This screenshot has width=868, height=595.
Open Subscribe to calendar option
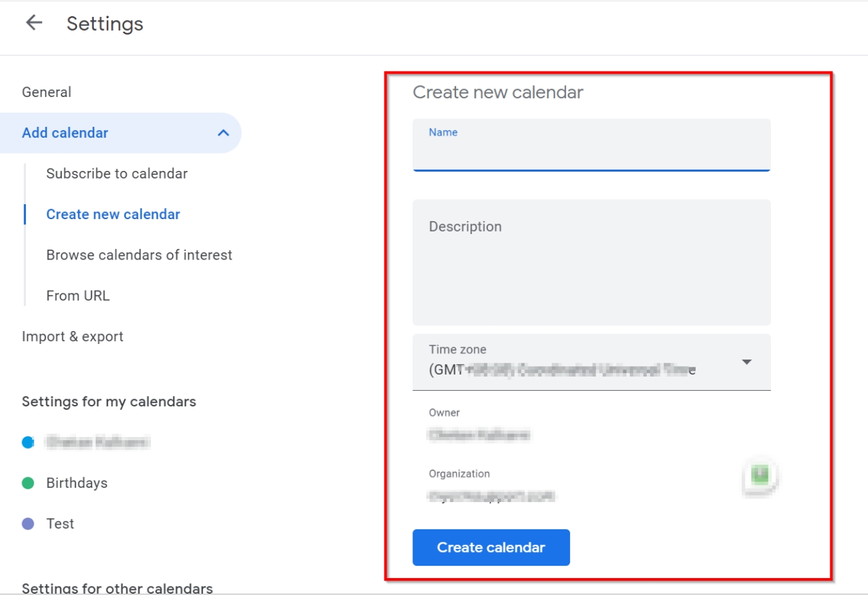coord(117,174)
